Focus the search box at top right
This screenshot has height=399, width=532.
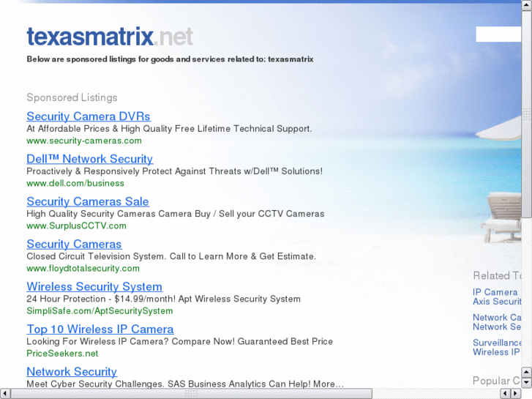(x=498, y=34)
